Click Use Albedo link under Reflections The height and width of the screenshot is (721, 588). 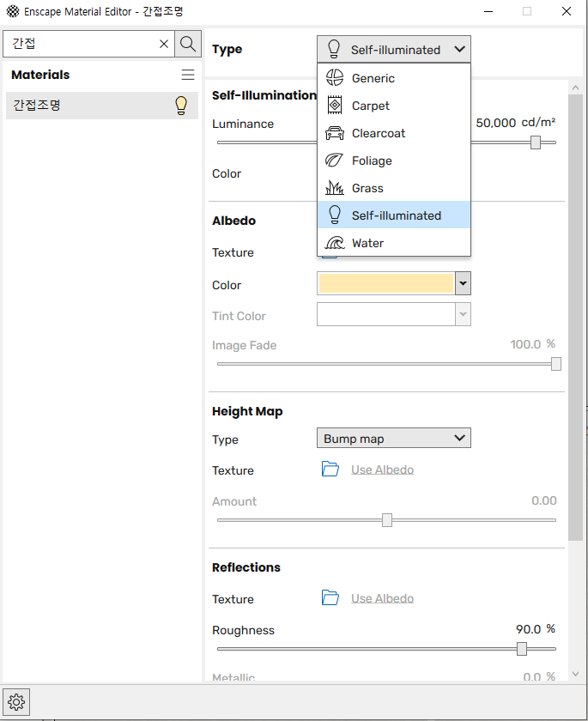(x=383, y=598)
